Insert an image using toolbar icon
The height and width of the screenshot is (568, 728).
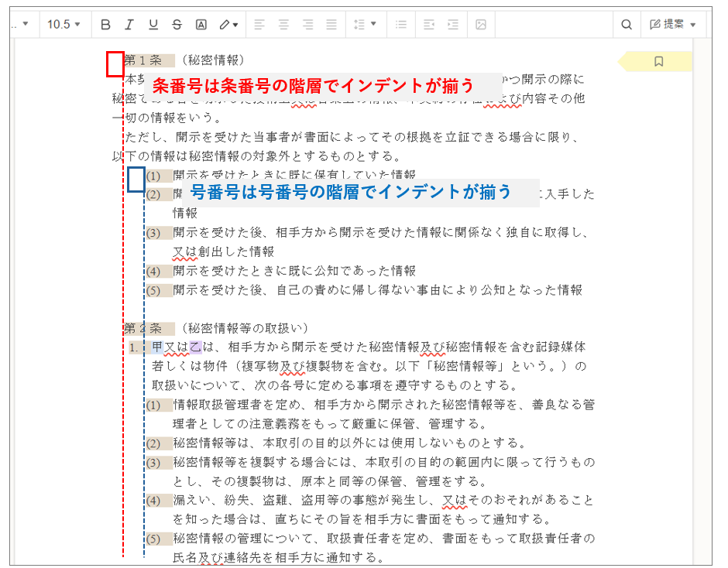tap(481, 25)
